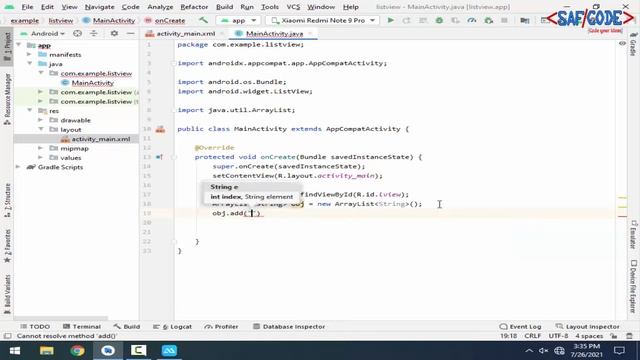Image resolution: width=640 pixels, height=360 pixels.
Task: Open the Android project view dropdown
Action: (x=43, y=33)
